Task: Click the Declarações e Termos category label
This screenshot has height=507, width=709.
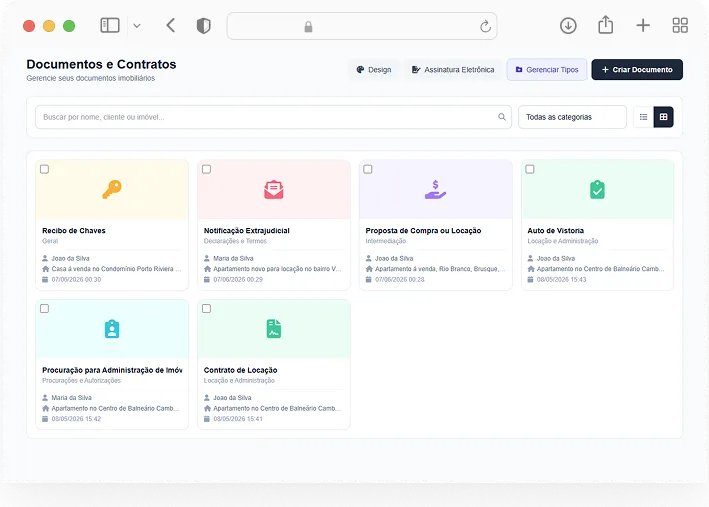Action: [x=235, y=241]
